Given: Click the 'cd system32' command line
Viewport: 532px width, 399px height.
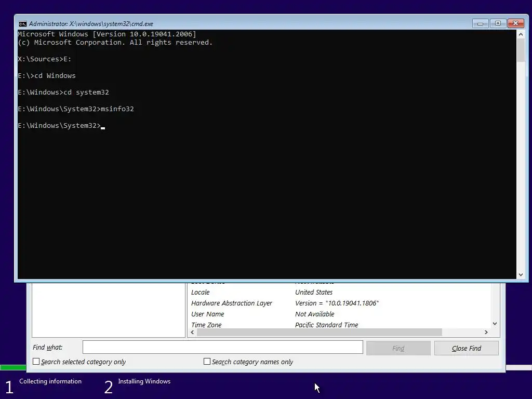Looking at the screenshot, I should click(x=63, y=92).
